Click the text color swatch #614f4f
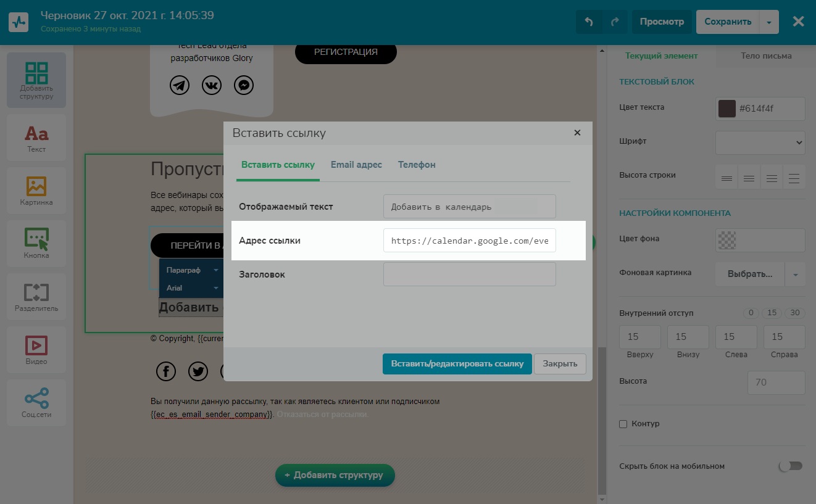The image size is (816, 504). 727,109
